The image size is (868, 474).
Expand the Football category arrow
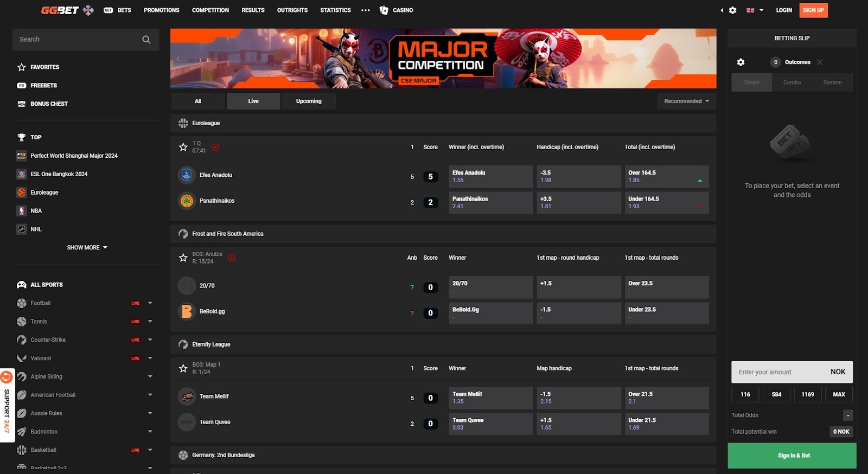(150, 303)
